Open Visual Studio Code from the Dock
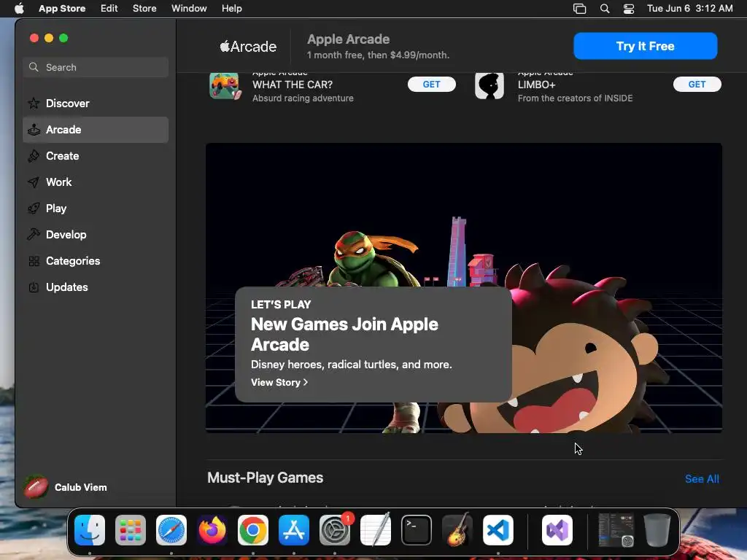Screen dimensions: 747x560 (x=498, y=530)
